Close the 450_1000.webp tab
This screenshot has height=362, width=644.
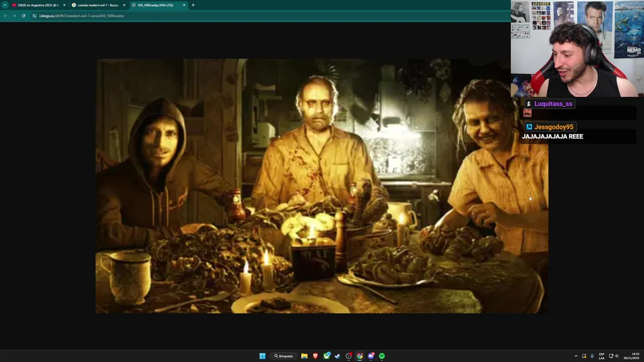pyautogui.click(x=184, y=5)
